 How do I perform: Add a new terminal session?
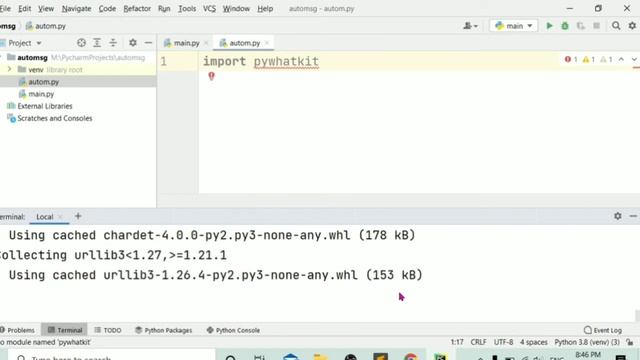(78, 216)
